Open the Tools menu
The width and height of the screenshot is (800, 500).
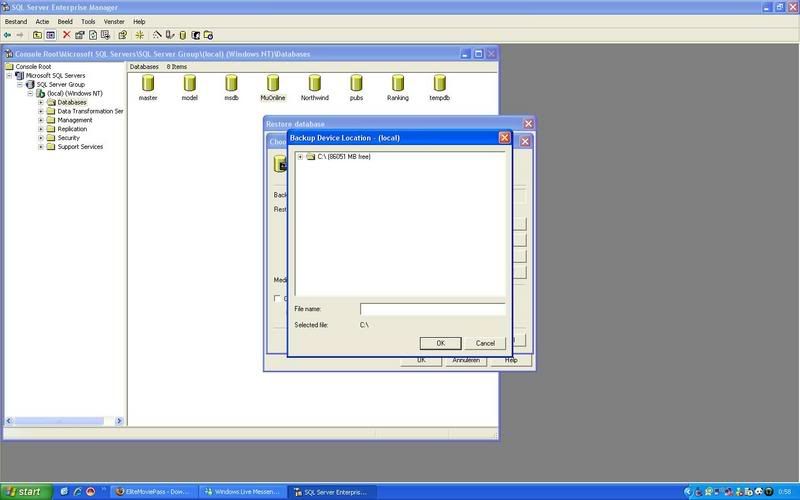click(x=88, y=21)
